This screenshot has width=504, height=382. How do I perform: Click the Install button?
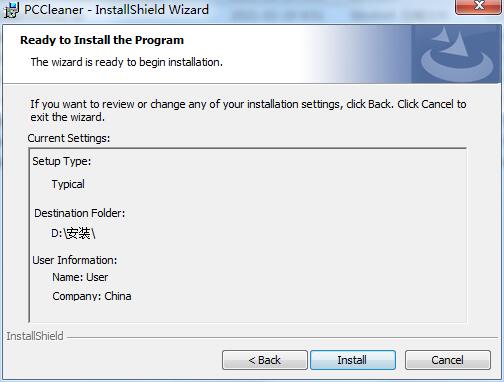(x=353, y=360)
